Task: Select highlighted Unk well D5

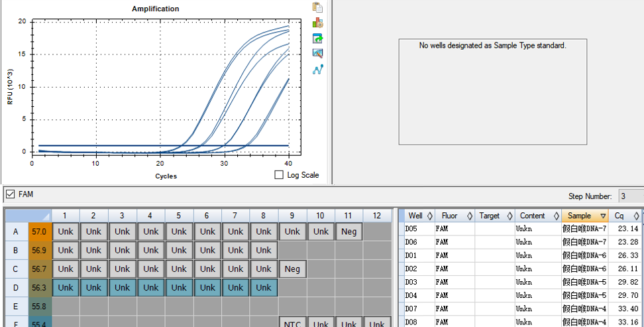Action: click(x=179, y=287)
